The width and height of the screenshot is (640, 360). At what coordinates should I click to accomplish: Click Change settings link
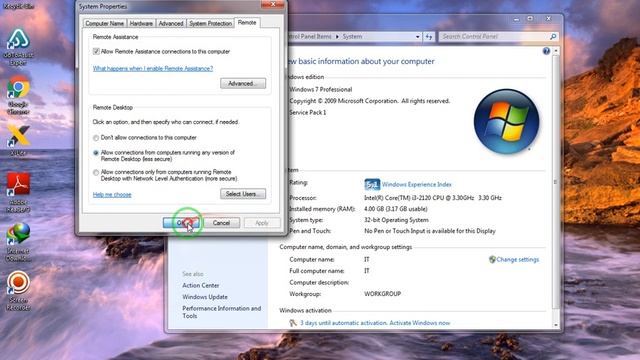pos(518,260)
